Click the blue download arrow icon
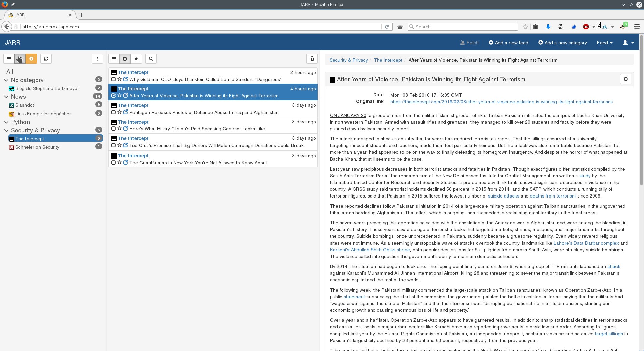Screen dimensions: 644x351 (548, 27)
